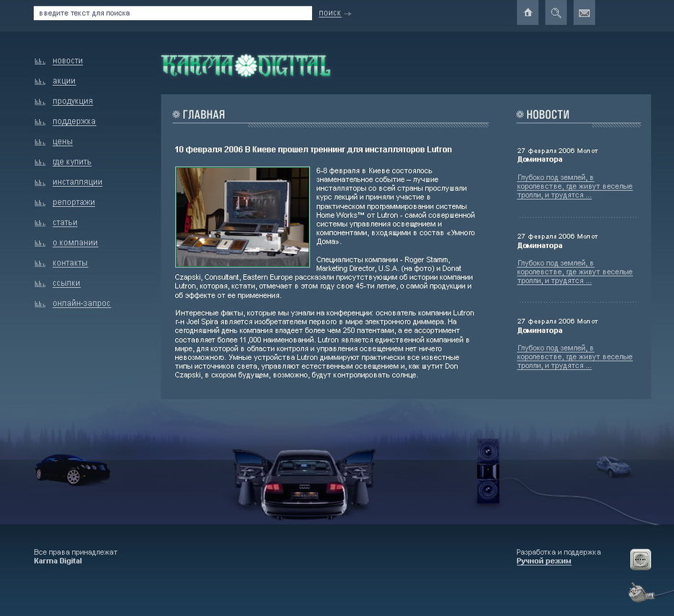
Task: Visit the о компании page
Action: [75, 243]
